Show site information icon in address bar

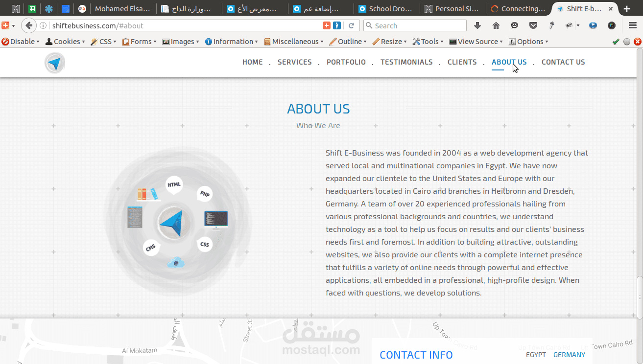coord(44,25)
